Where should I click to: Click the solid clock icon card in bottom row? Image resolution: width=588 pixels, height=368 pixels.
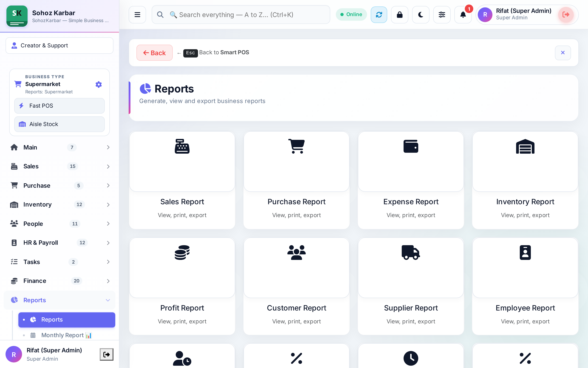(x=411, y=358)
